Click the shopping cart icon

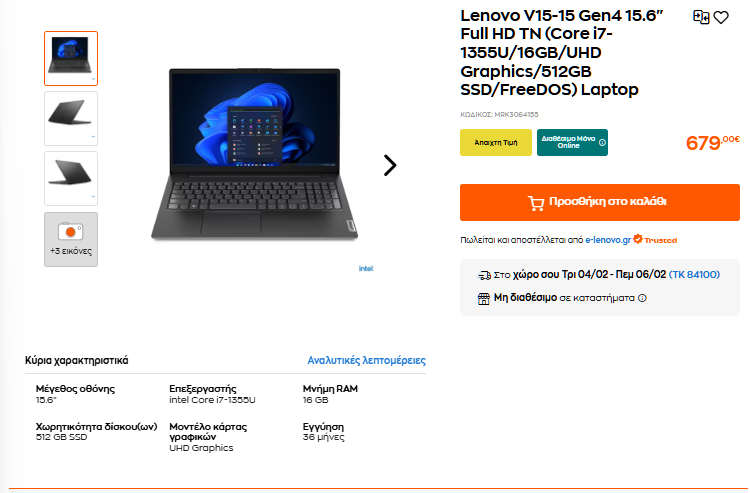coord(536,203)
